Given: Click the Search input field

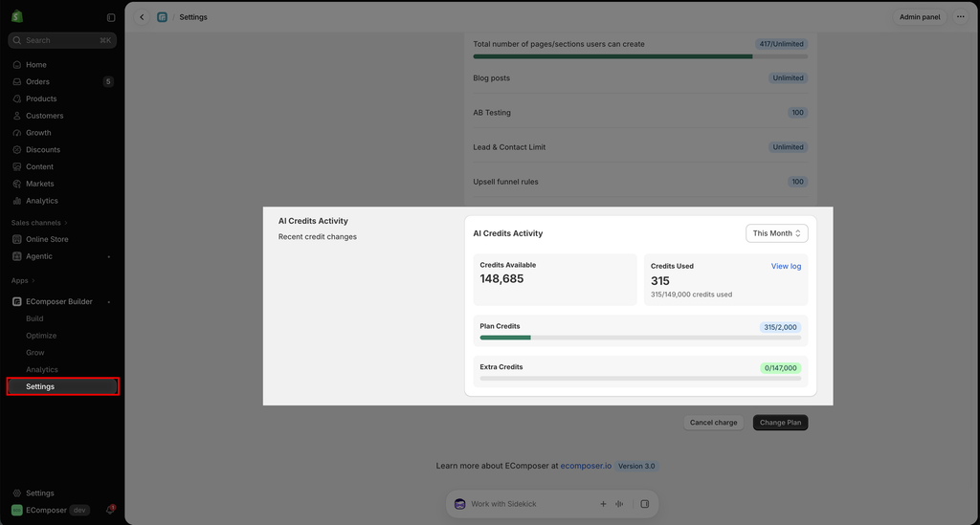Looking at the screenshot, I should (x=62, y=40).
